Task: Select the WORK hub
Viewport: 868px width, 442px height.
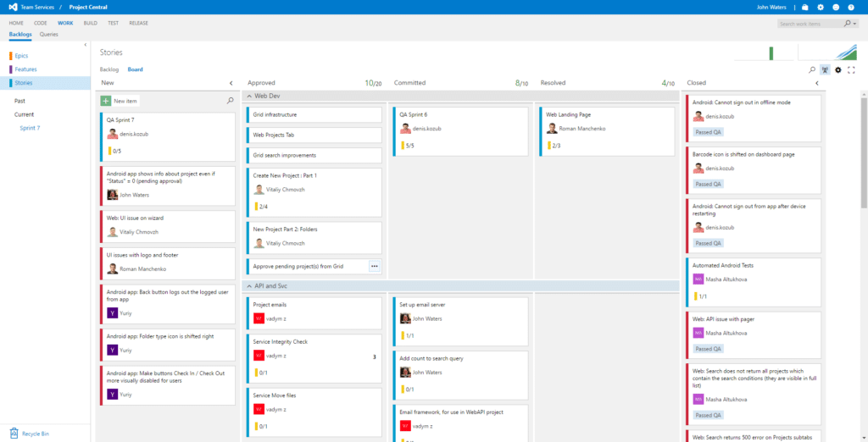Action: (x=65, y=23)
